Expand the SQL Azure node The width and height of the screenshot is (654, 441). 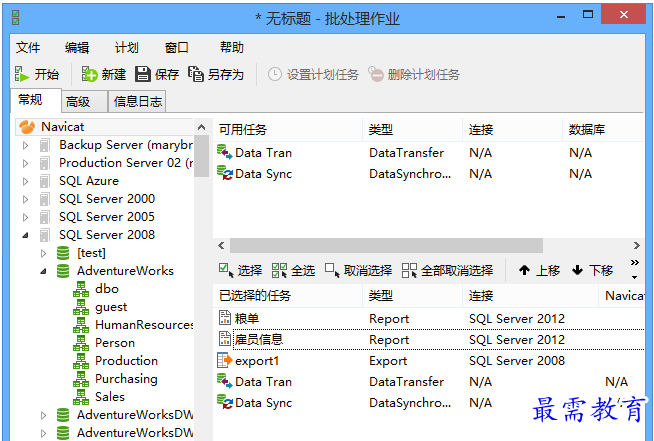(25, 181)
